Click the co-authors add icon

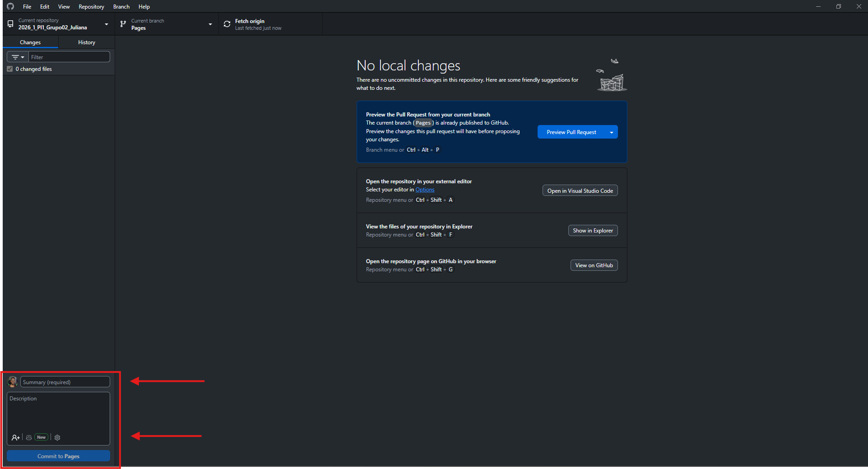coord(16,437)
